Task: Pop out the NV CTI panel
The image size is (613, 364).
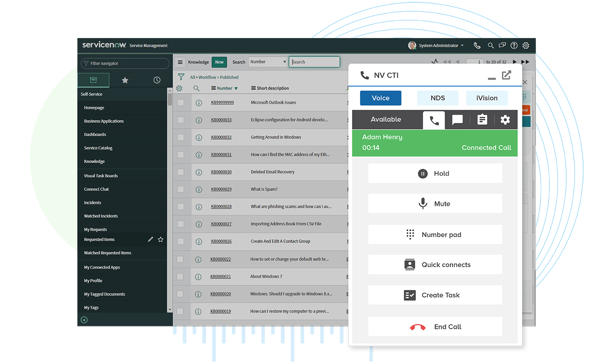Action: click(507, 75)
